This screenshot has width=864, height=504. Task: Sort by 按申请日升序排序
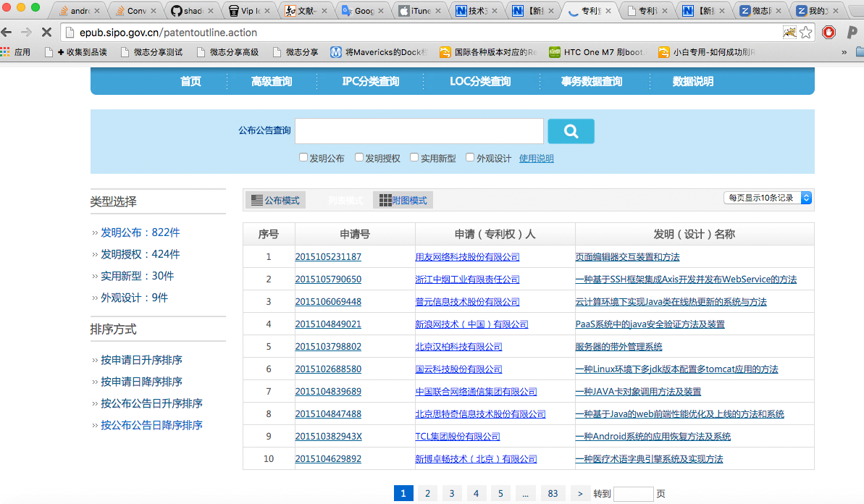pos(141,360)
